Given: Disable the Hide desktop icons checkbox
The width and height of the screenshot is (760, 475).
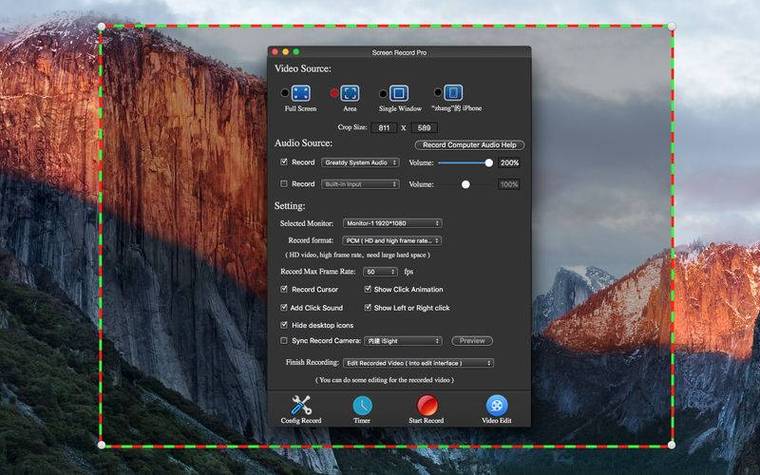Looking at the screenshot, I should [284, 325].
